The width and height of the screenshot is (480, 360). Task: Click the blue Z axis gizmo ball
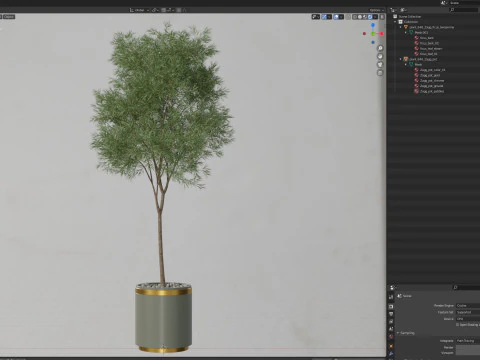click(x=373, y=25)
